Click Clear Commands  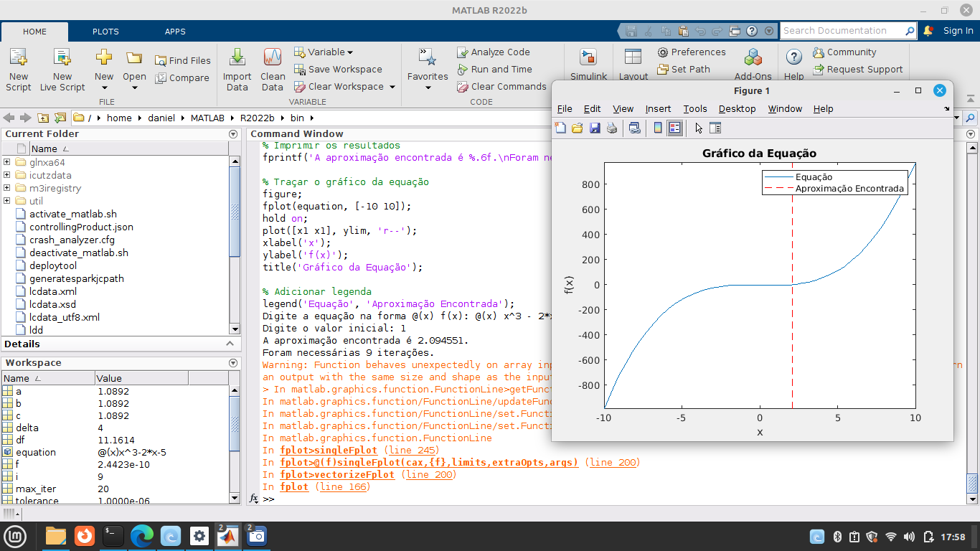click(501, 86)
